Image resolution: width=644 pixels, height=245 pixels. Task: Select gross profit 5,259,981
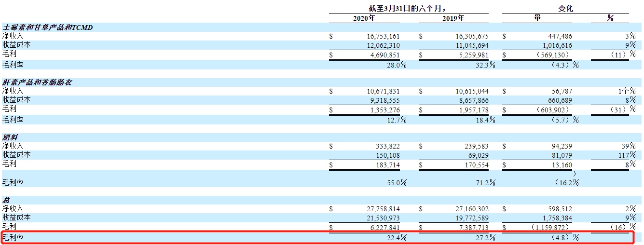(x=473, y=55)
